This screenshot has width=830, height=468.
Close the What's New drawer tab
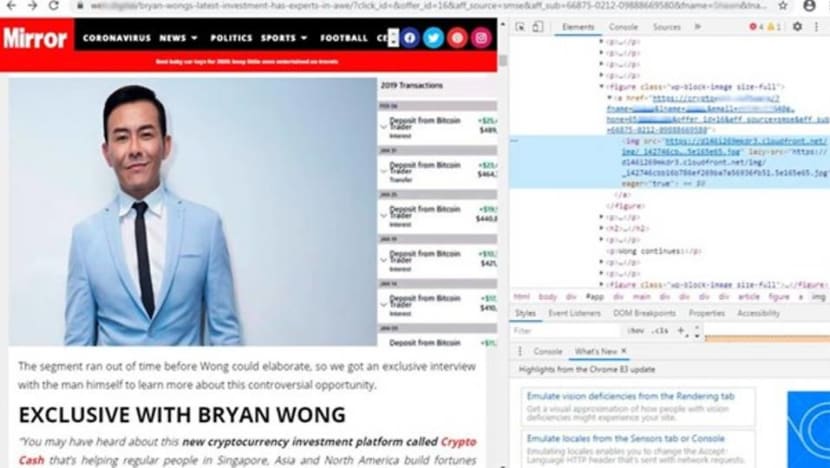click(624, 350)
